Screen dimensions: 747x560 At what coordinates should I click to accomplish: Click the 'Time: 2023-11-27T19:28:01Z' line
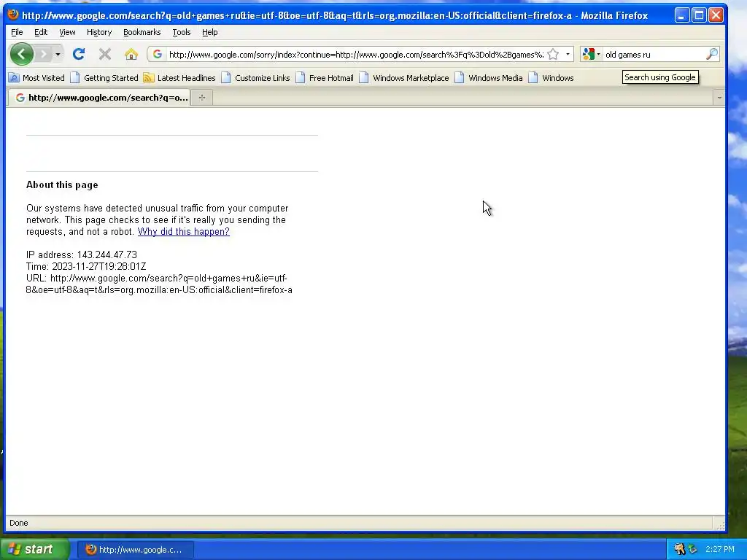click(x=86, y=266)
